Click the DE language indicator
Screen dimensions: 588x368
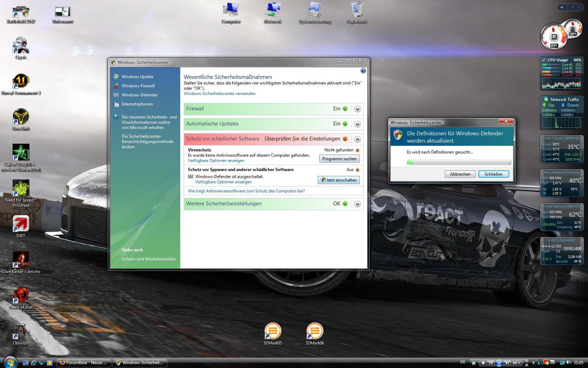[x=463, y=362]
